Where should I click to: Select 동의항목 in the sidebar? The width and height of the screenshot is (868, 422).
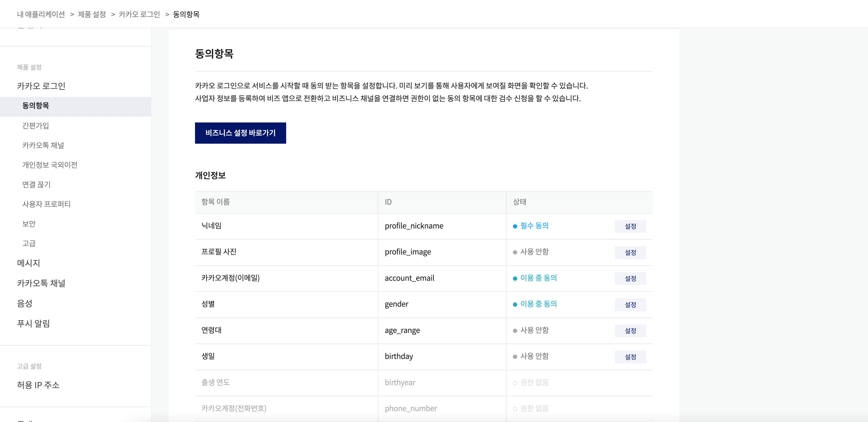click(x=36, y=106)
